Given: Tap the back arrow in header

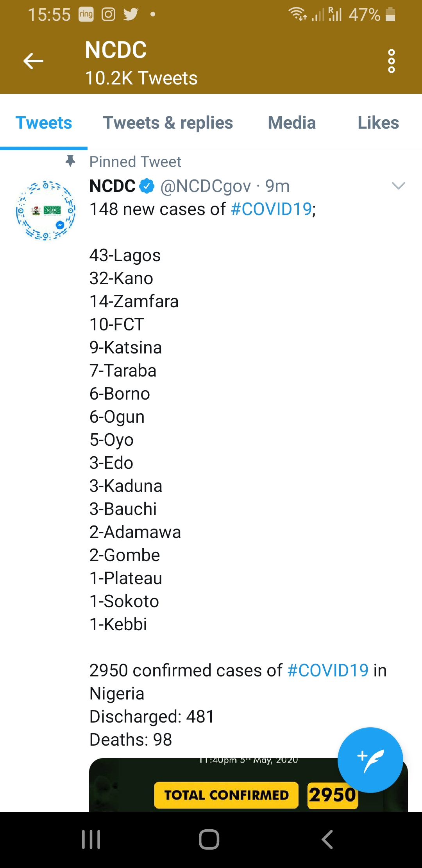Looking at the screenshot, I should [33, 61].
